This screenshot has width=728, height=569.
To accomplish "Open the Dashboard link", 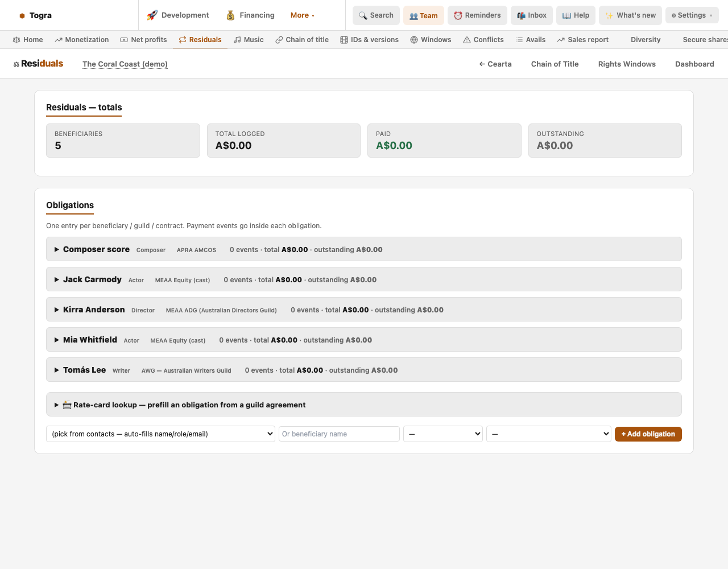I will [694, 64].
